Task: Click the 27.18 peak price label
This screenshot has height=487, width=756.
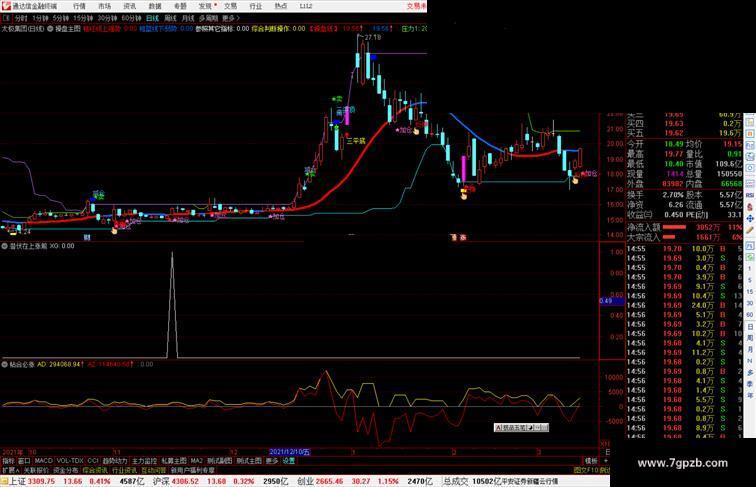Action: [372, 37]
